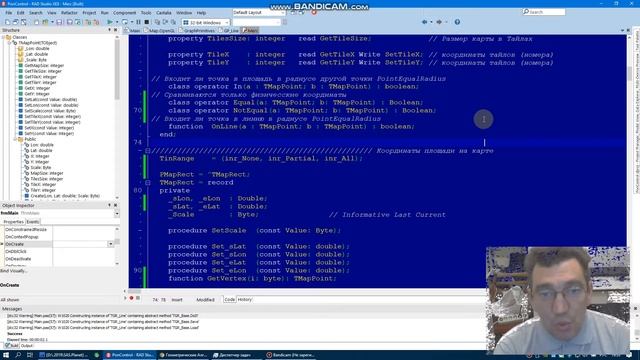Open the File menu

click(9, 13)
